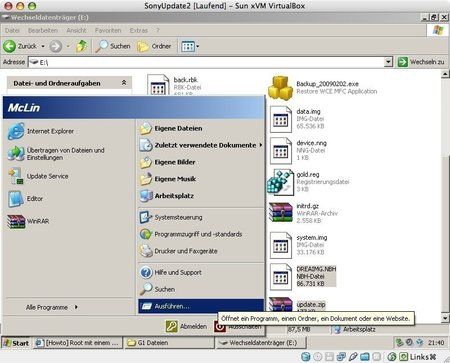Click the VirtualBox shared folders status icon
Image resolution: width=450 pixels, height=363 pixels.
[365, 357]
